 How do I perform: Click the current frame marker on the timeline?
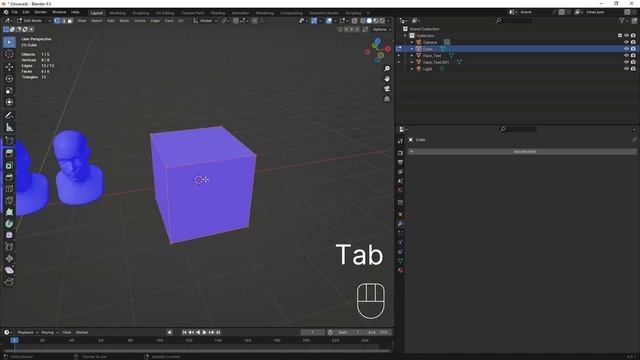(14, 340)
